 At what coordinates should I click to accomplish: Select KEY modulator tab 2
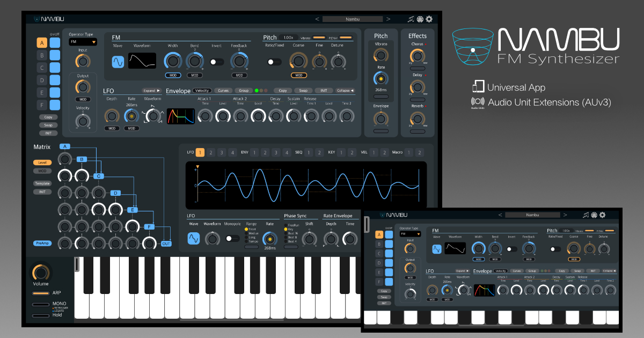pyautogui.click(x=353, y=152)
